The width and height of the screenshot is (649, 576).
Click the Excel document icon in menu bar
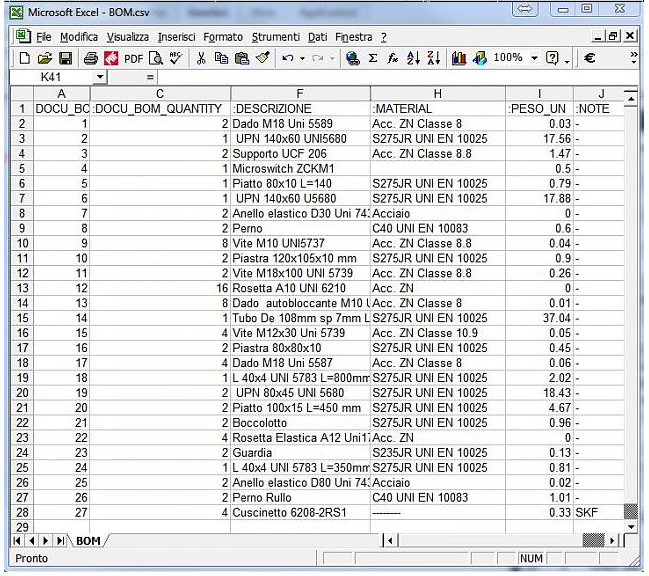pos(23,36)
